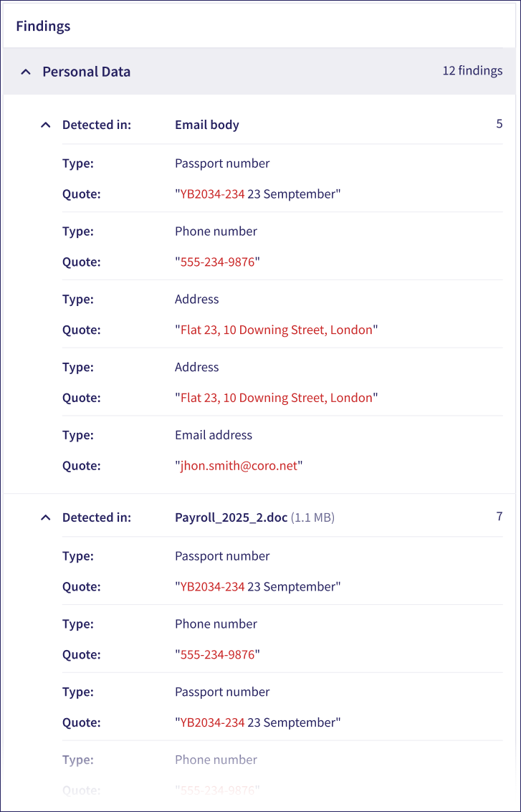Screen dimensions: 521x812
Task: Click the jhon.smith@coro.net email quote
Action: (239, 466)
